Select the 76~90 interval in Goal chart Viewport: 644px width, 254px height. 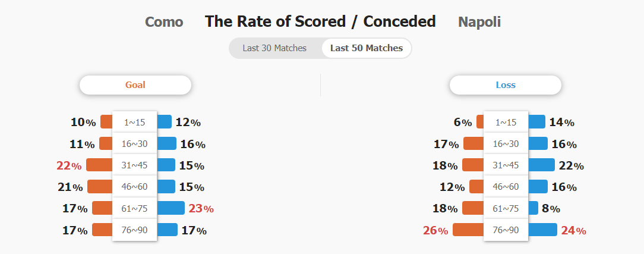pyautogui.click(x=135, y=230)
